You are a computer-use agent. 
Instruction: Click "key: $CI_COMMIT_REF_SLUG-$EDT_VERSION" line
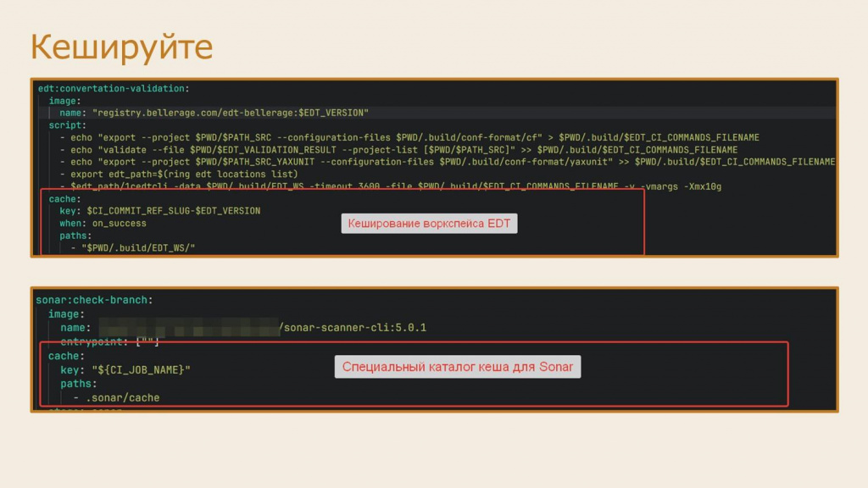(x=160, y=211)
